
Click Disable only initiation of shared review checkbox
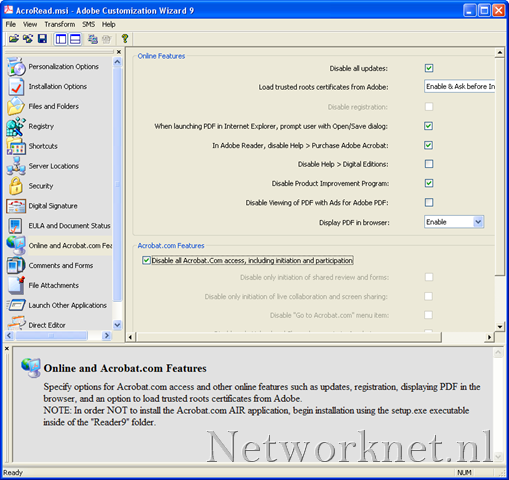[429, 277]
